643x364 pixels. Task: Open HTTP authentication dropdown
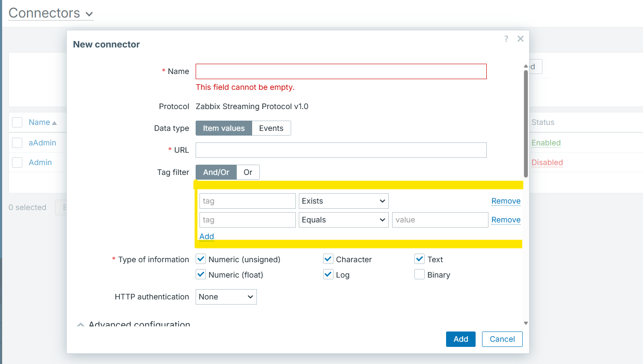226,297
